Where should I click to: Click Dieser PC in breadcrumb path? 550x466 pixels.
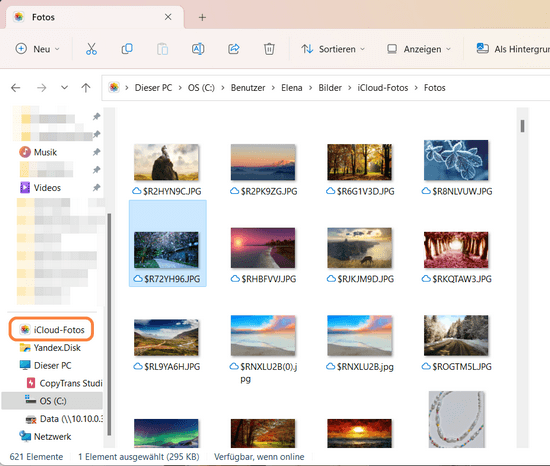[x=153, y=88]
